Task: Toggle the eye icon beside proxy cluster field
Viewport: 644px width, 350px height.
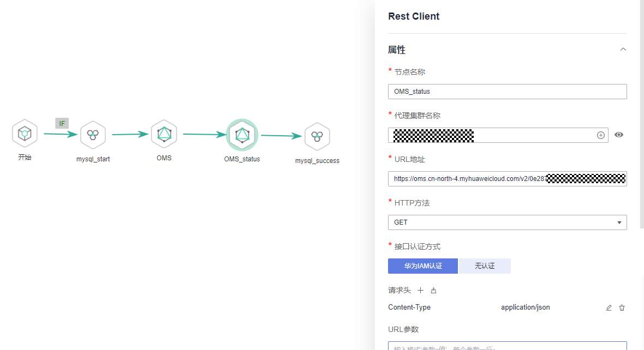Action: point(619,135)
